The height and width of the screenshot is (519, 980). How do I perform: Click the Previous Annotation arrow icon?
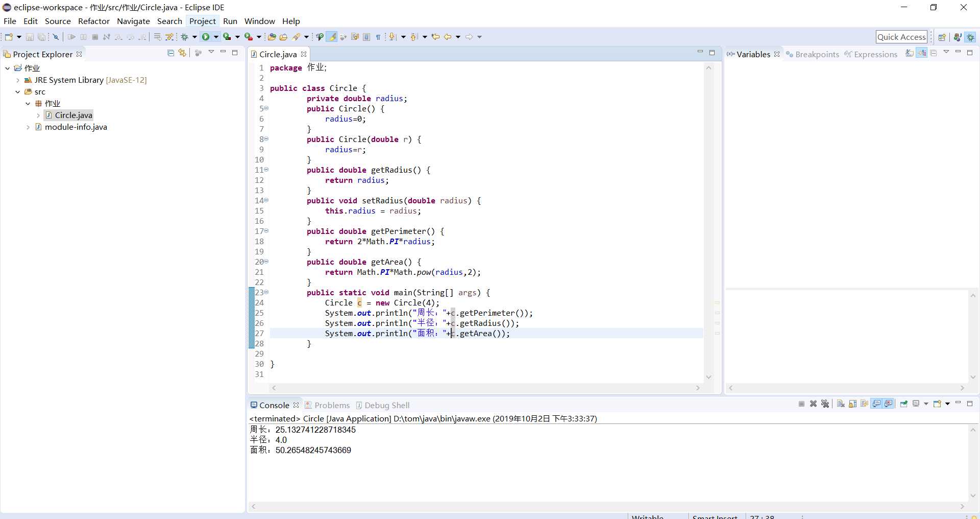coord(413,37)
